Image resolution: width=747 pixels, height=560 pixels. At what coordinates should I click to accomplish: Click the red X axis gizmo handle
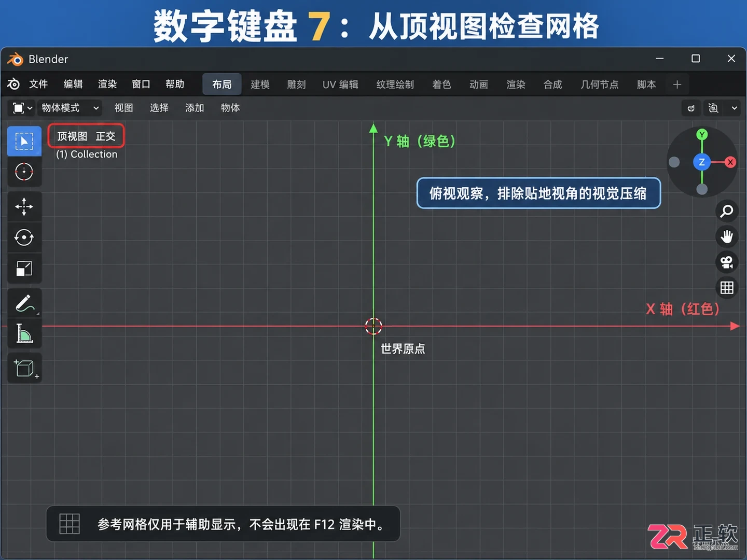pyautogui.click(x=730, y=162)
